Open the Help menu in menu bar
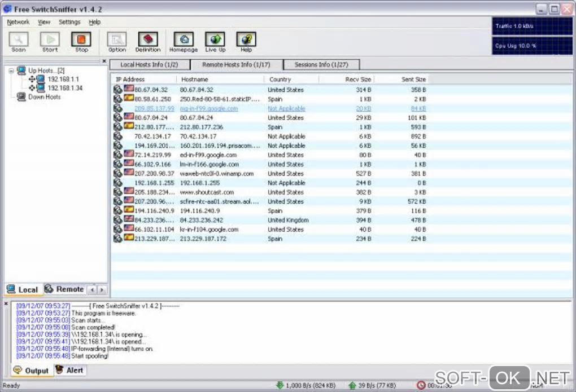The image size is (576, 392). pos(94,22)
